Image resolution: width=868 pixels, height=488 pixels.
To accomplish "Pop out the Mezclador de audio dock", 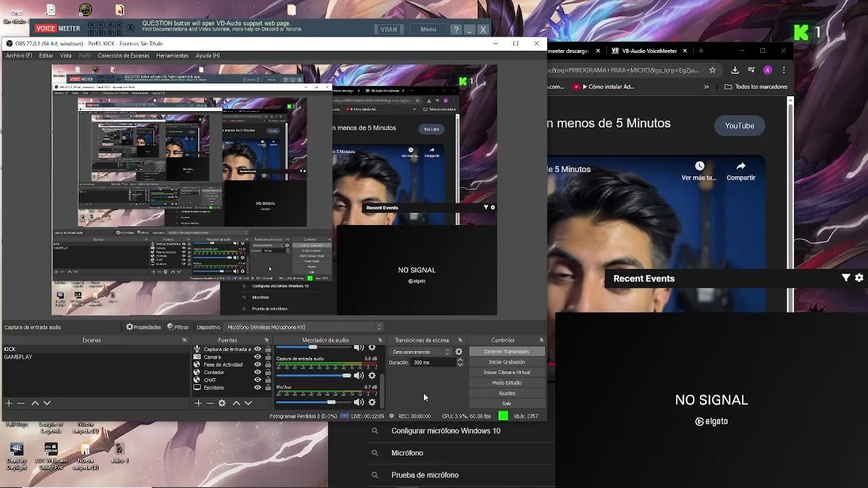I will 380,340.
